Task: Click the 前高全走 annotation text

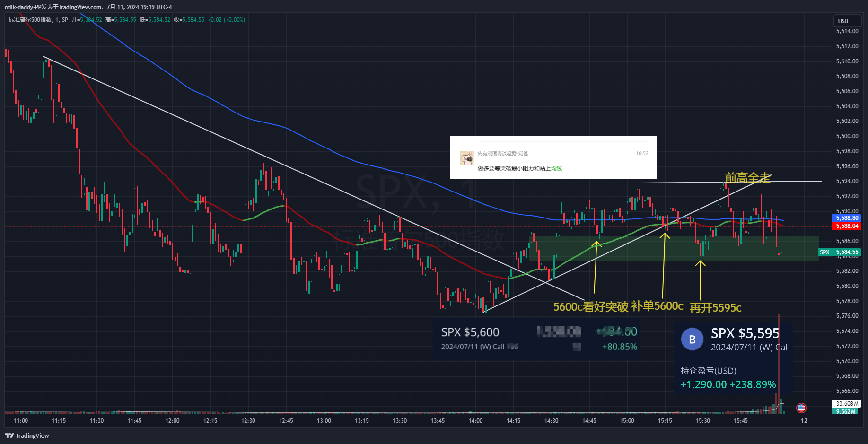Action: click(x=747, y=178)
